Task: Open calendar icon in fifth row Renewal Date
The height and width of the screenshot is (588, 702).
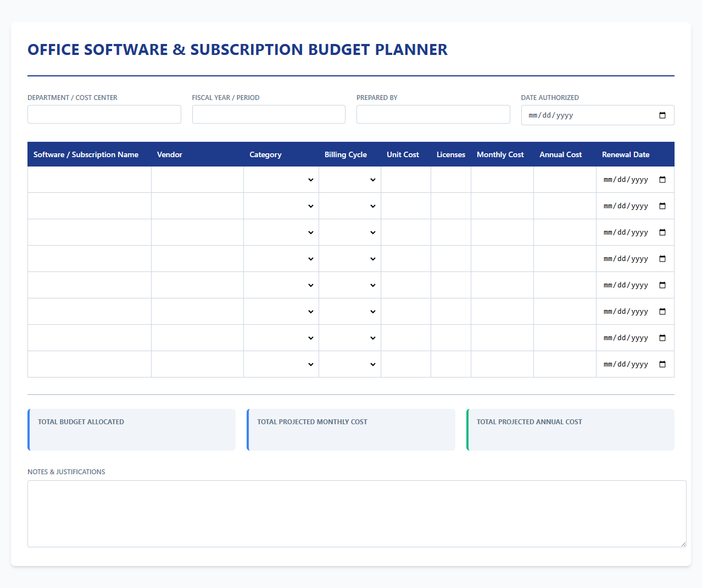Action: point(662,285)
